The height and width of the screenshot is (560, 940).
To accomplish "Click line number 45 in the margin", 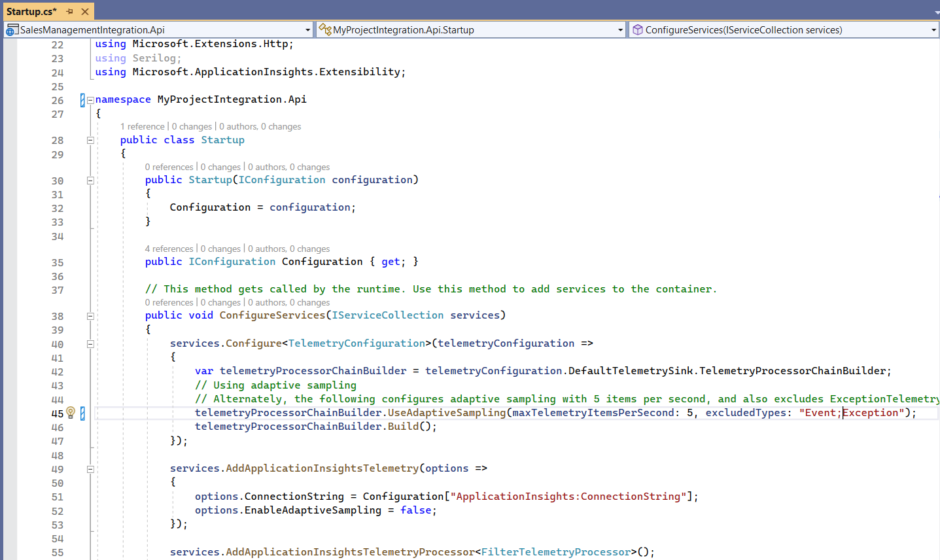I will (58, 413).
